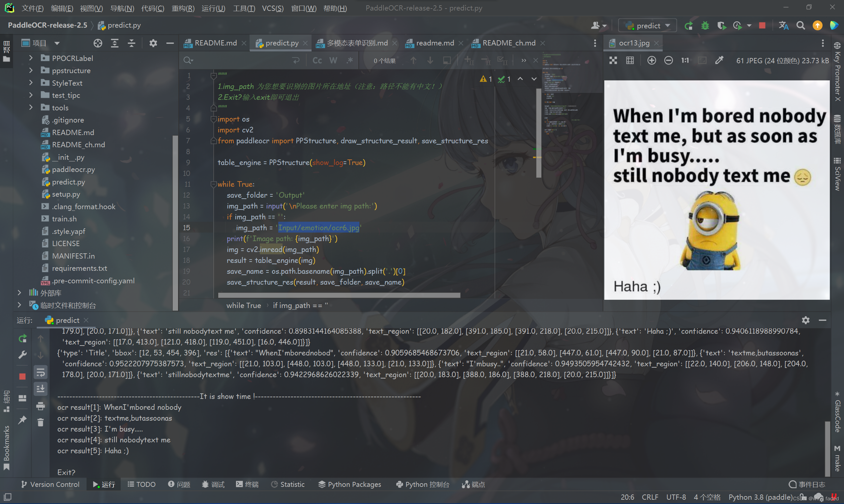Click the 问题 Problems button

pos(181,484)
